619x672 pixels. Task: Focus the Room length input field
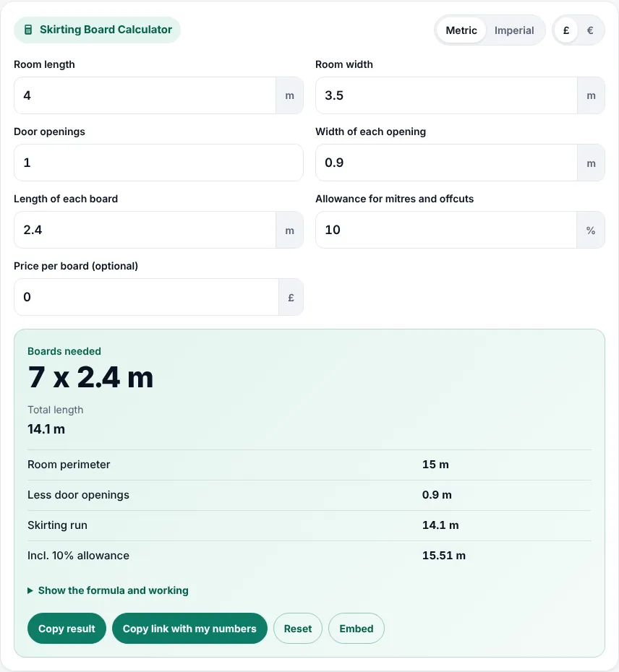tap(145, 95)
